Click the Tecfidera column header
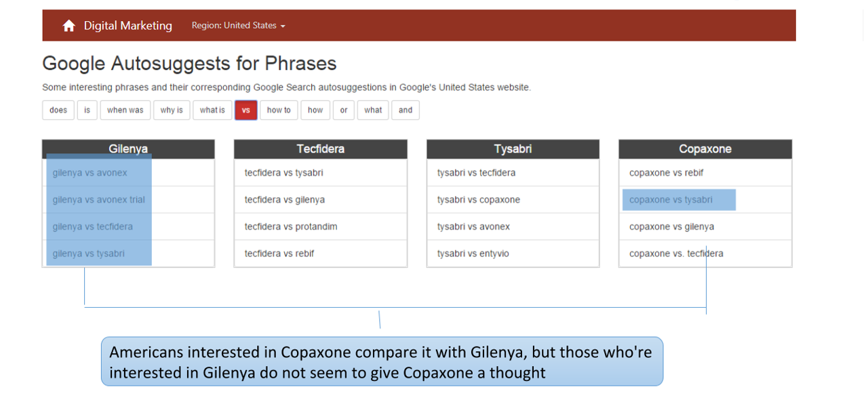This screenshot has height=406, width=868. tap(321, 149)
